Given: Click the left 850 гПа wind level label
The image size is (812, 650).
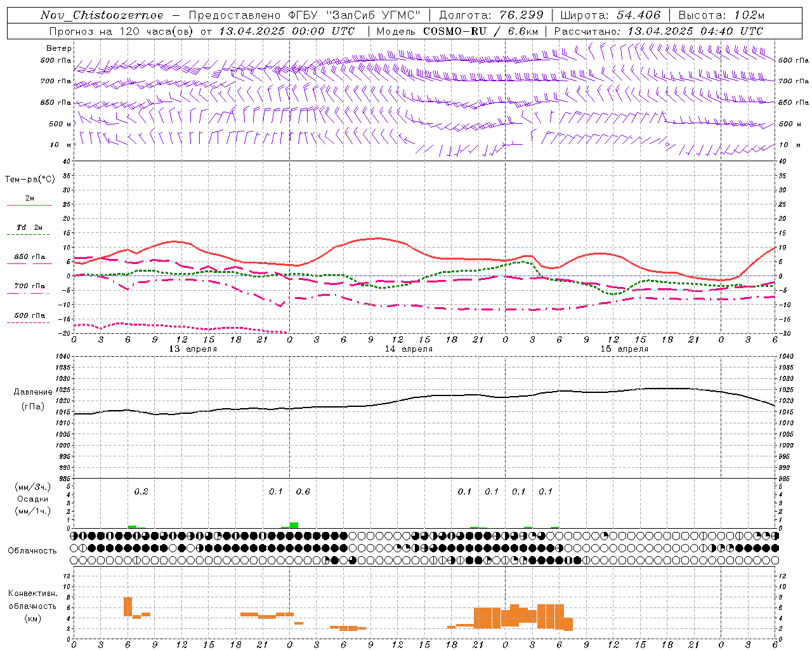Looking at the screenshot, I should click(x=56, y=102).
